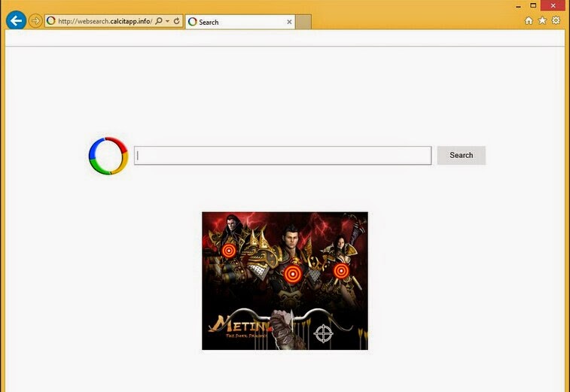Click the target on the right warrior
The image size is (570, 392).
coord(341,271)
